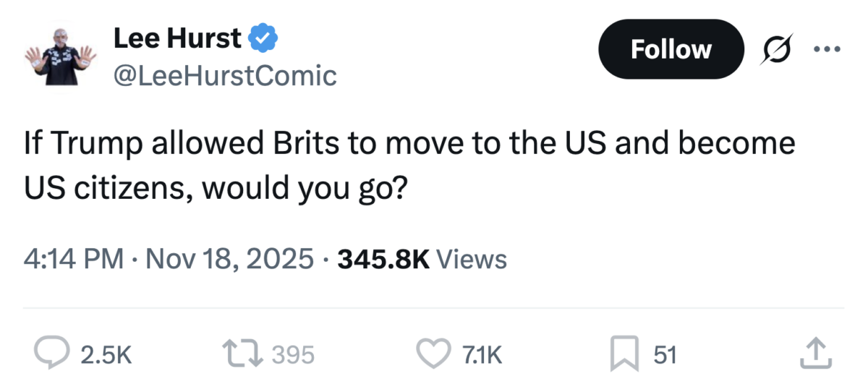
Task: Click the 2.5K replies count
Action: (106, 354)
